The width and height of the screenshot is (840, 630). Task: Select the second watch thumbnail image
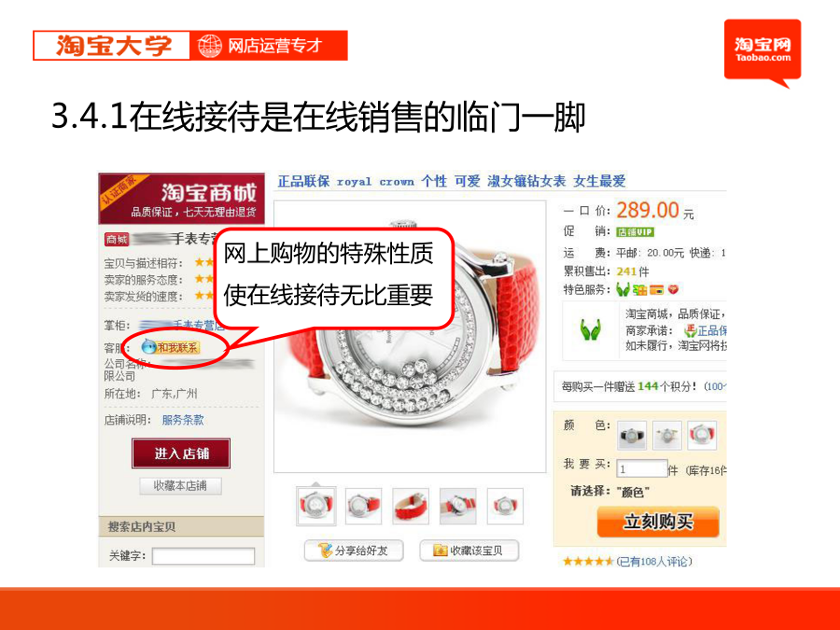point(364,506)
